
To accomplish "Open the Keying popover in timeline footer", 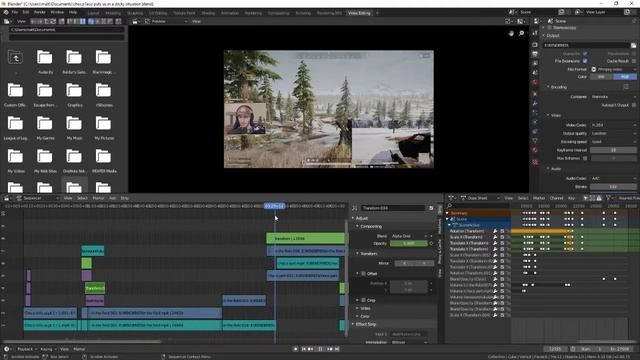I will [47, 349].
